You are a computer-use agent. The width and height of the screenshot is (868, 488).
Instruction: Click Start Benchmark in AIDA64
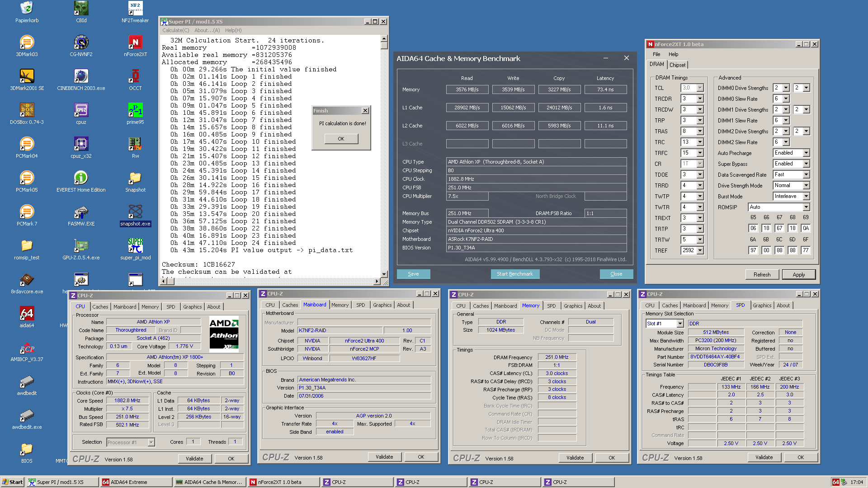coord(515,274)
